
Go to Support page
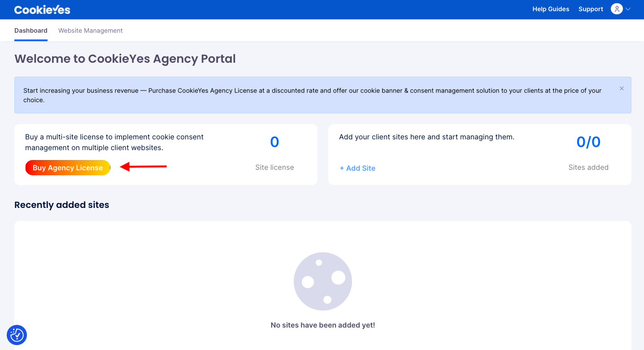tap(591, 9)
